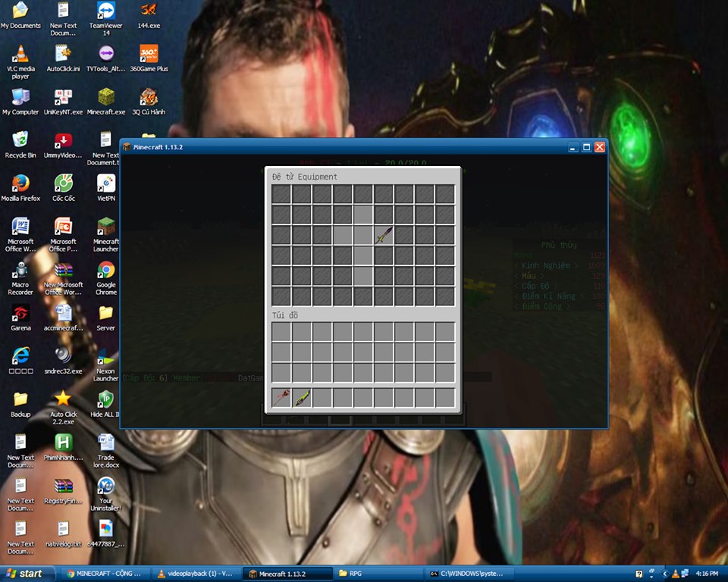728x582 pixels.
Task: Open the Recycle Bin
Action: pos(20,145)
